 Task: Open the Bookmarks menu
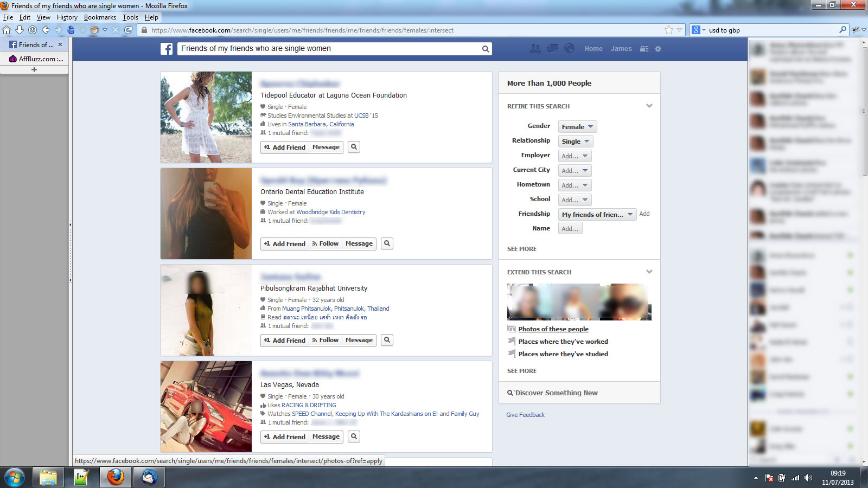click(x=100, y=17)
